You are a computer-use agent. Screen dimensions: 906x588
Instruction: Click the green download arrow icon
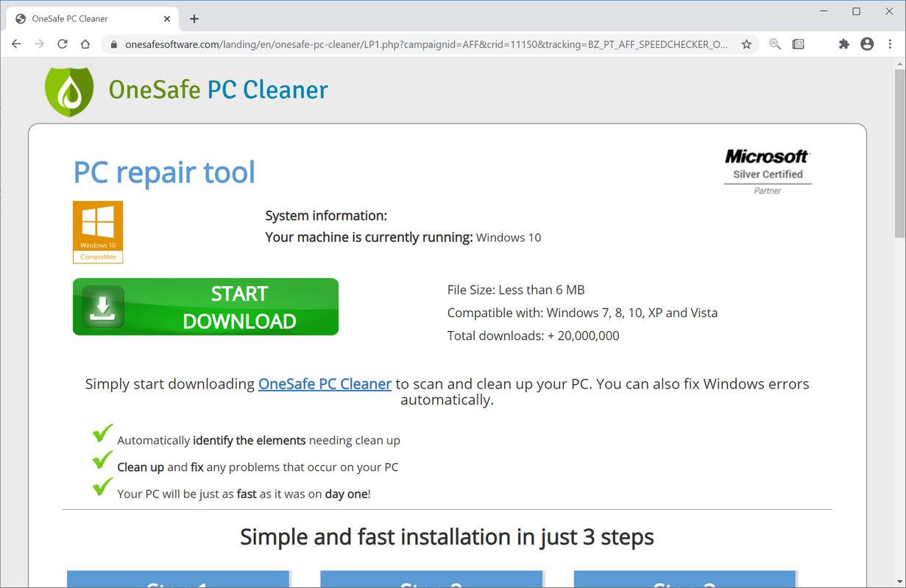click(103, 306)
